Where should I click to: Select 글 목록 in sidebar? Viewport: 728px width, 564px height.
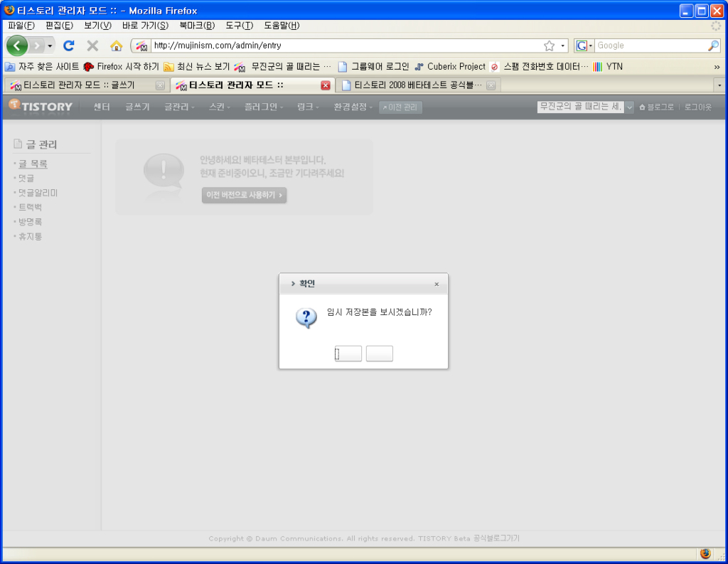(33, 164)
